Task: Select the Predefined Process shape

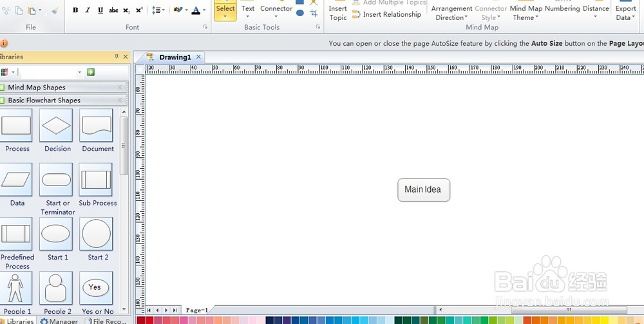Action: point(17,234)
